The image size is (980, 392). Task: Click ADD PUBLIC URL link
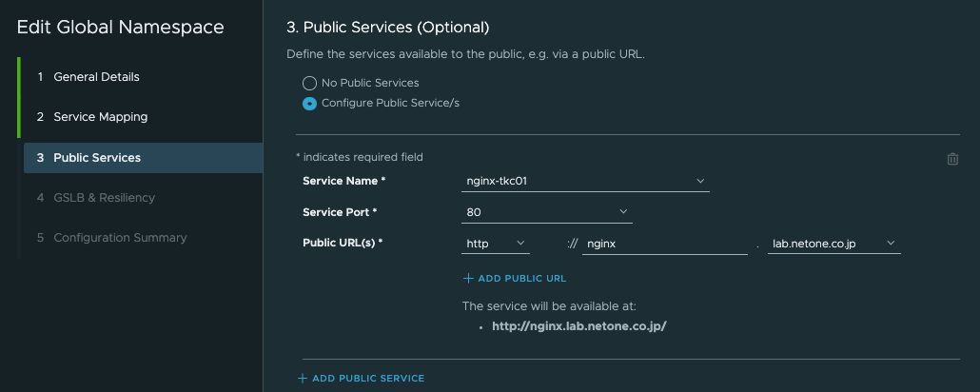pyautogui.click(x=522, y=278)
